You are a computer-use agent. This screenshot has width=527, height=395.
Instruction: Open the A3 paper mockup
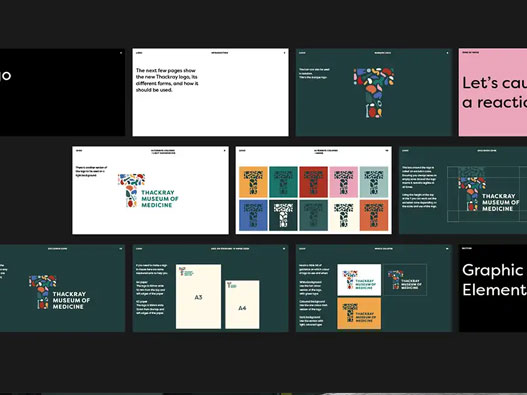198,297
